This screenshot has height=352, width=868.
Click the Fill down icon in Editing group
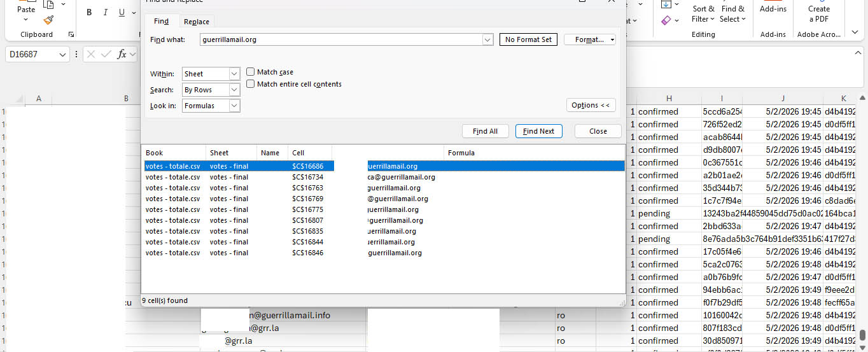pyautogui.click(x=666, y=4)
